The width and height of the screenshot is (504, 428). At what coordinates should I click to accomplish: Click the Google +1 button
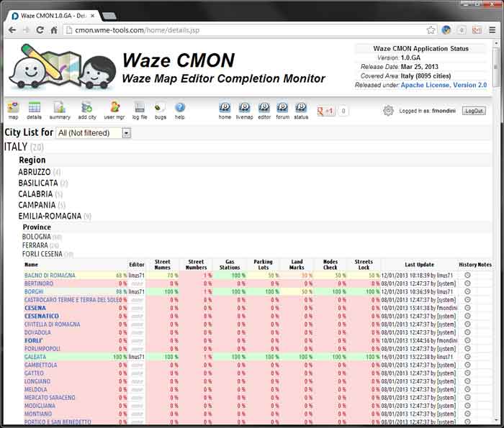coord(326,111)
